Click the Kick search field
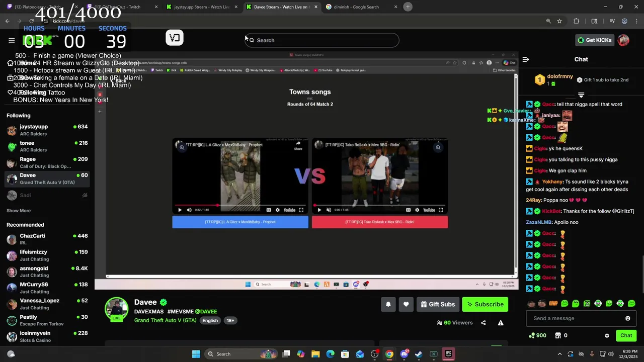Image resolution: width=644 pixels, height=362 pixels. (322, 40)
